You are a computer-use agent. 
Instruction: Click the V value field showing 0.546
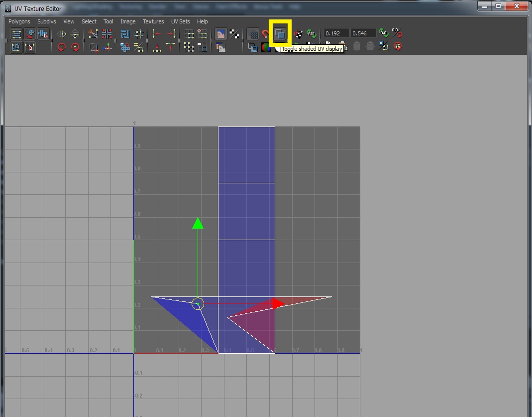coord(363,33)
